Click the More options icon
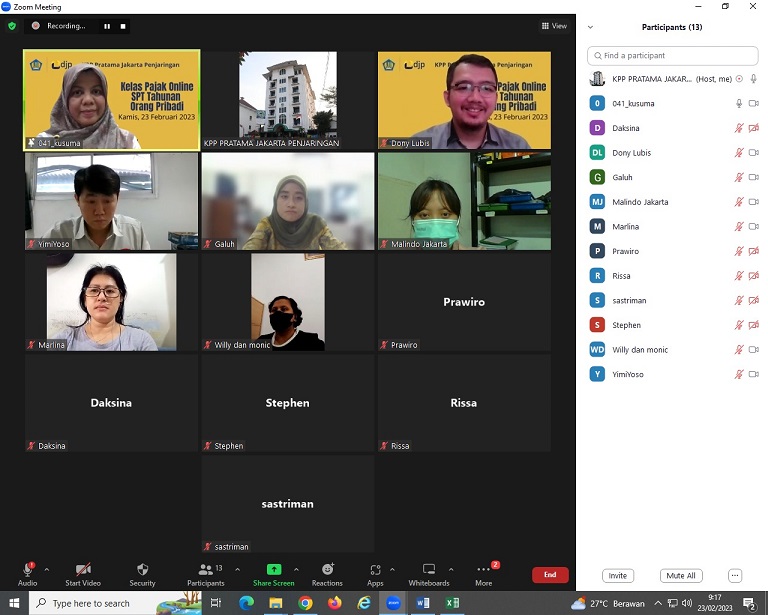This screenshot has height=615, width=768. (x=483, y=570)
